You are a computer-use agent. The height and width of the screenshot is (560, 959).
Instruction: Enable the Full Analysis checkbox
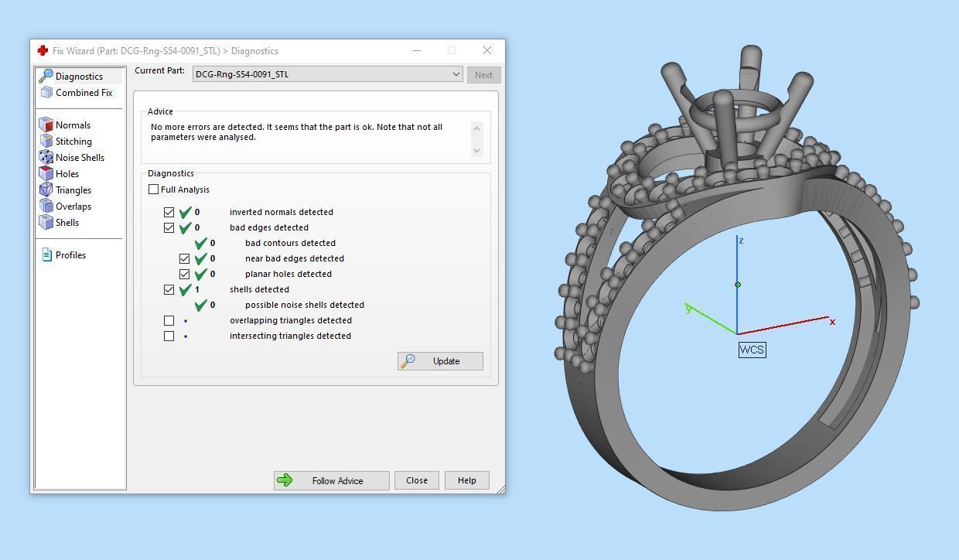[153, 190]
